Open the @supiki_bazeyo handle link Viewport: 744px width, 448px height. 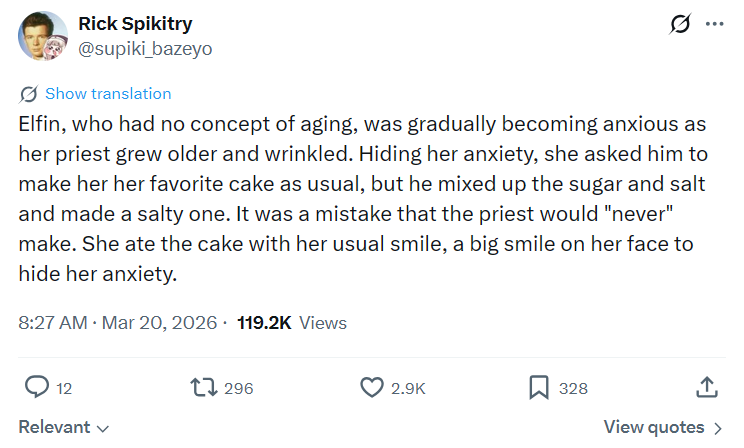145,48
